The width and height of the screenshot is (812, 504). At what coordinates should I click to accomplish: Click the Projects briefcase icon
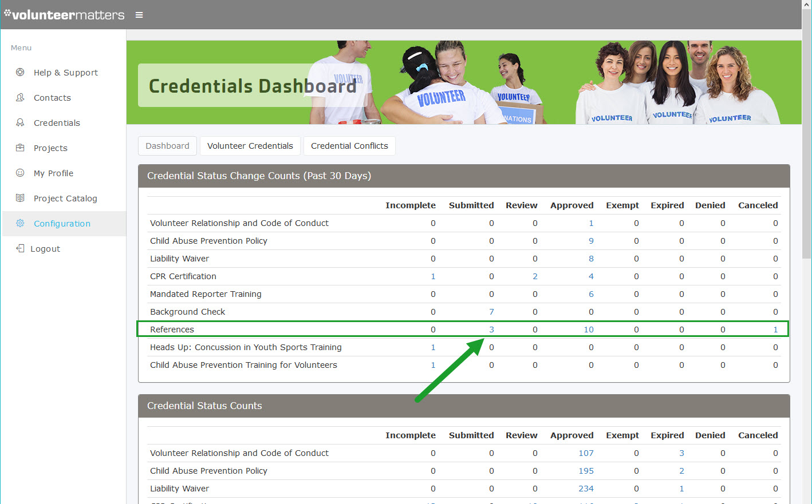tap(20, 148)
